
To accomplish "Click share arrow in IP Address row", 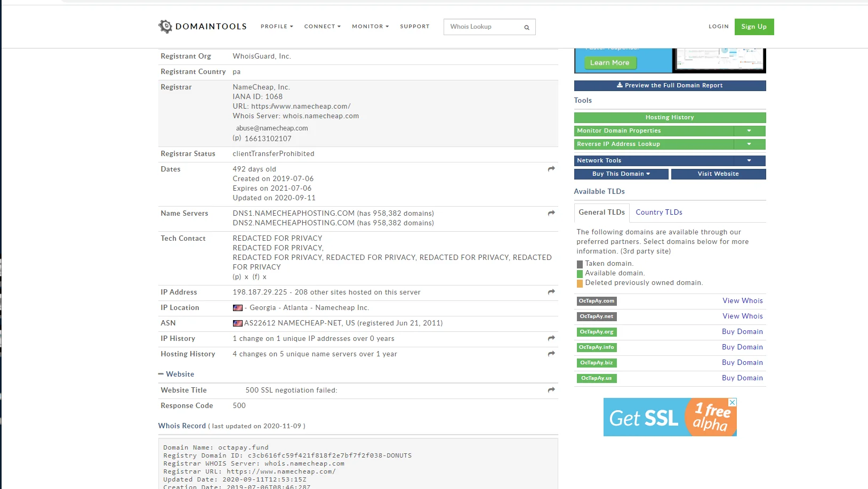I will coord(551,292).
